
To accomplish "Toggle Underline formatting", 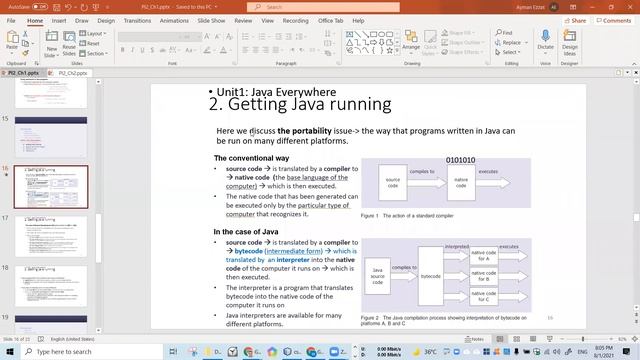I will (142, 50).
